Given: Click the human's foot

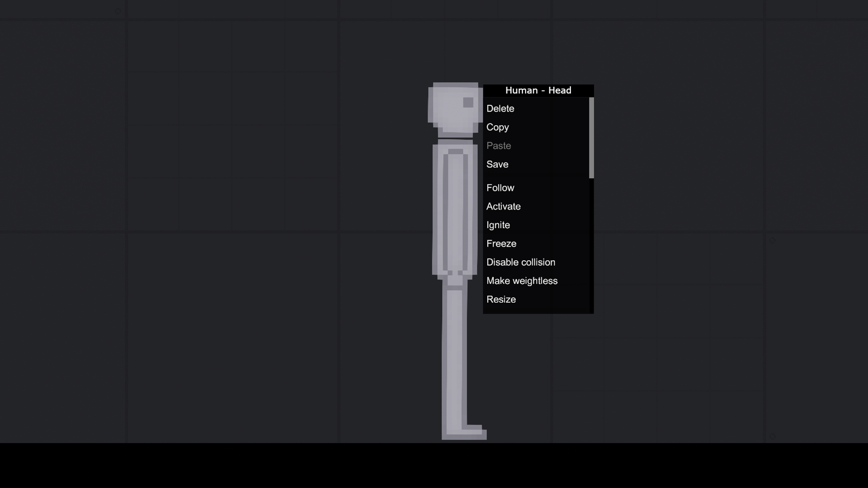Looking at the screenshot, I should (x=464, y=432).
